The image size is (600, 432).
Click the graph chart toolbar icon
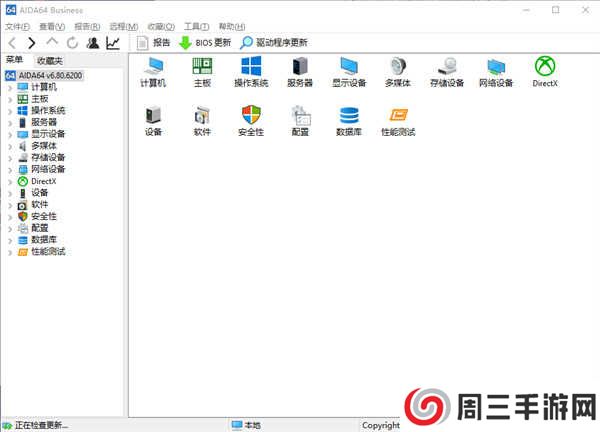tap(113, 43)
